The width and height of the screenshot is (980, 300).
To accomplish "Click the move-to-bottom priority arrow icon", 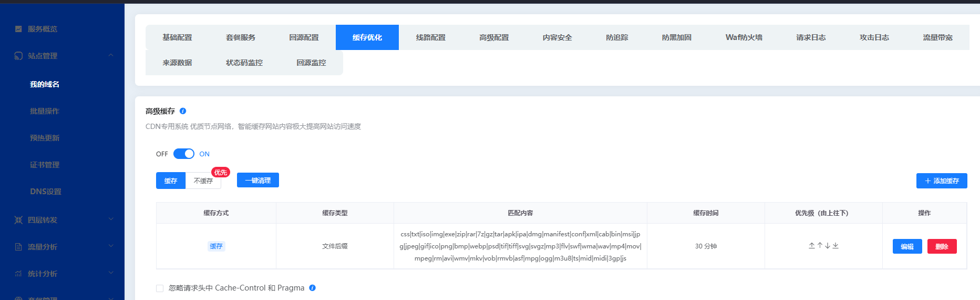I will click(x=835, y=246).
